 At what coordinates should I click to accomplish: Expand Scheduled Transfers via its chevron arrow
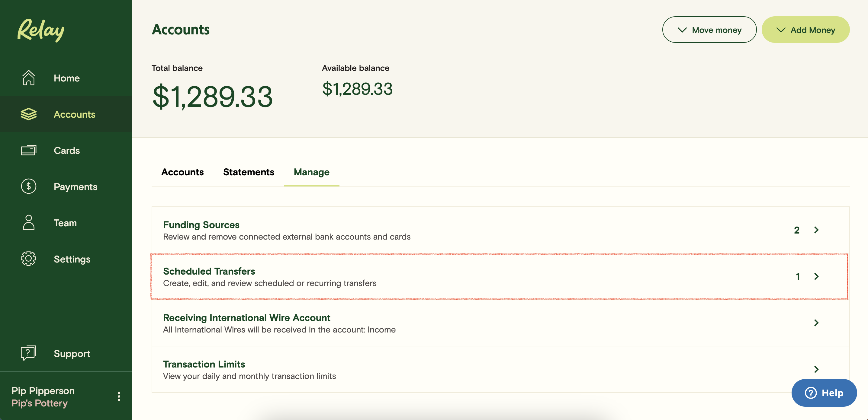point(816,276)
